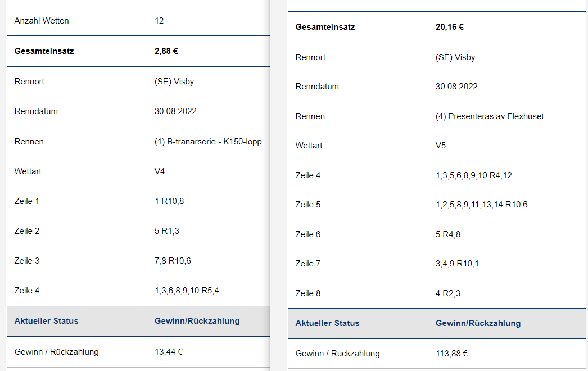Click the V5 Wettart value
588x371 pixels.
[x=441, y=146]
